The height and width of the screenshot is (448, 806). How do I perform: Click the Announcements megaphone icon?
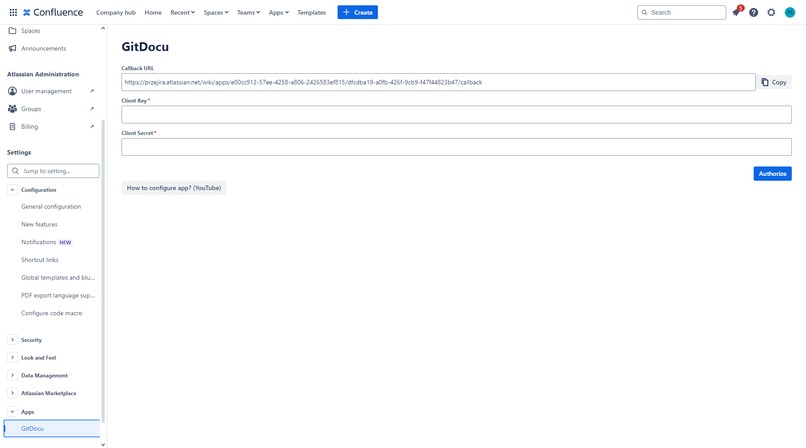click(12, 48)
